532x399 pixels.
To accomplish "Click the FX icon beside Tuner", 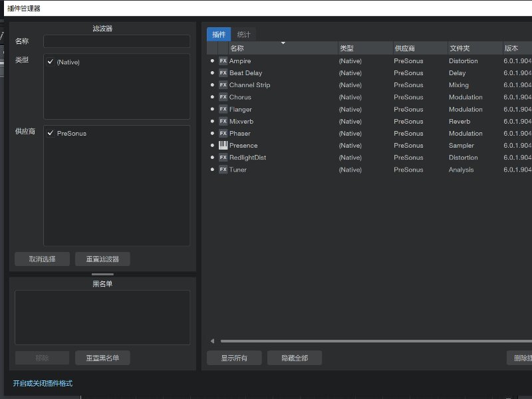I will coord(223,170).
